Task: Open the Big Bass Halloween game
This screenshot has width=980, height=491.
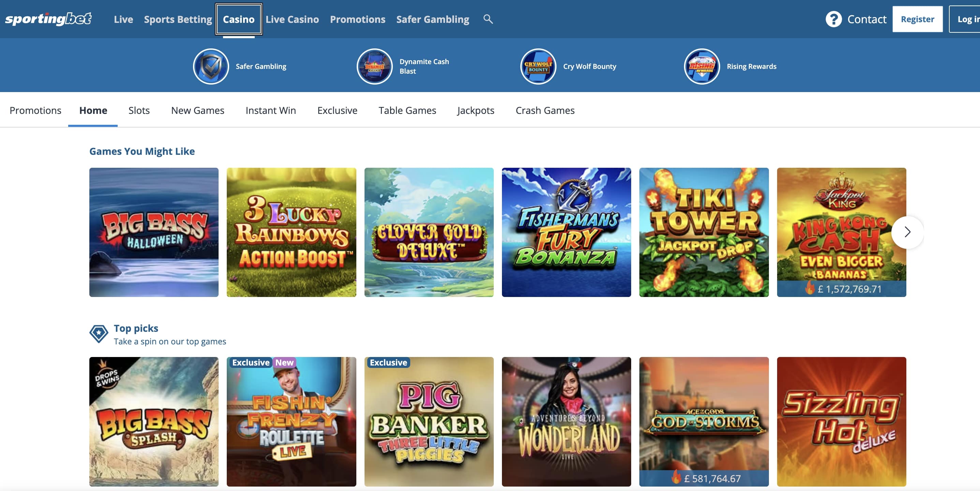Action: click(154, 232)
